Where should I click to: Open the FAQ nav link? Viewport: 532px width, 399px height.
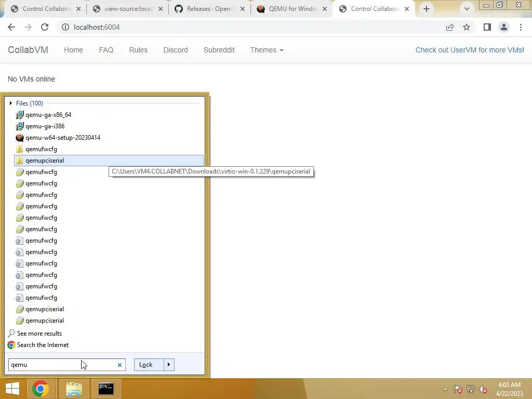point(106,50)
